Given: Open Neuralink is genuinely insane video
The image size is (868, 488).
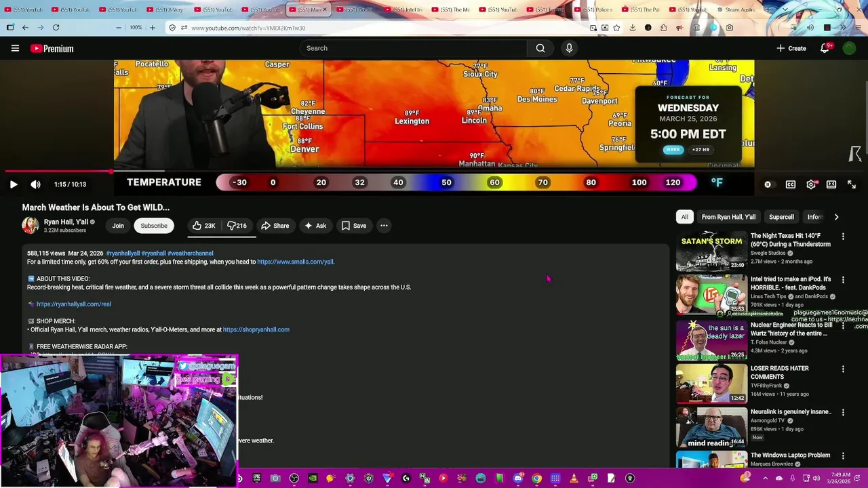Looking at the screenshot, I should coord(711,427).
